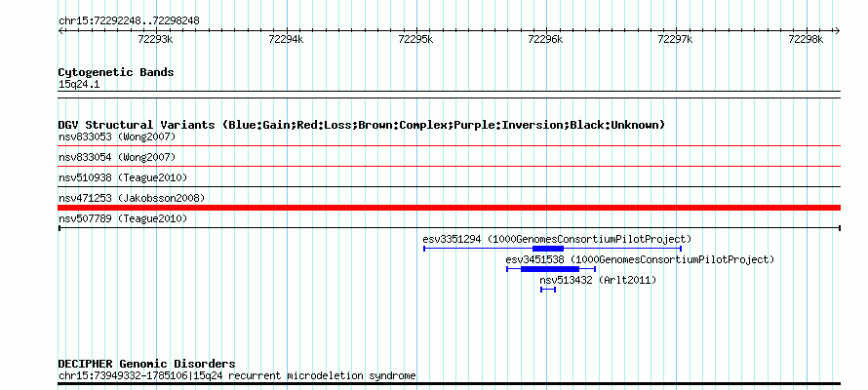868x390 pixels.
Task: Click the thin red line under nsv833054
Action: pyautogui.click(x=449, y=166)
